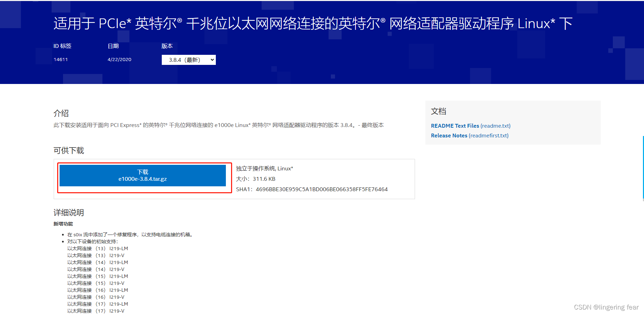Image resolution: width=644 pixels, height=314 pixels.
Task: Click the page title about PCIe Linux driver
Action: tap(313, 24)
